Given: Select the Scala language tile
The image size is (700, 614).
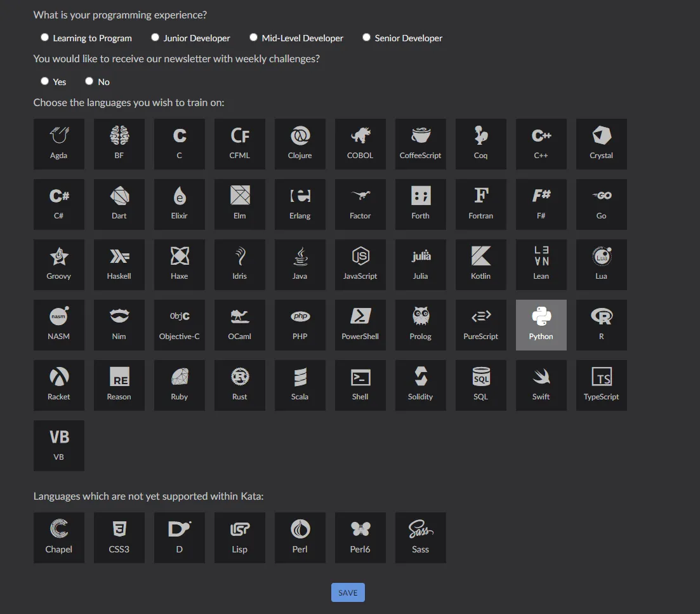Looking at the screenshot, I should 300,385.
